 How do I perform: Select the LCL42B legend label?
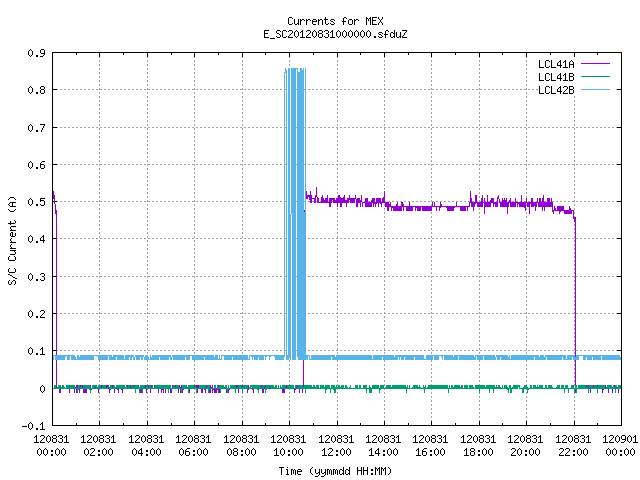[x=556, y=90]
